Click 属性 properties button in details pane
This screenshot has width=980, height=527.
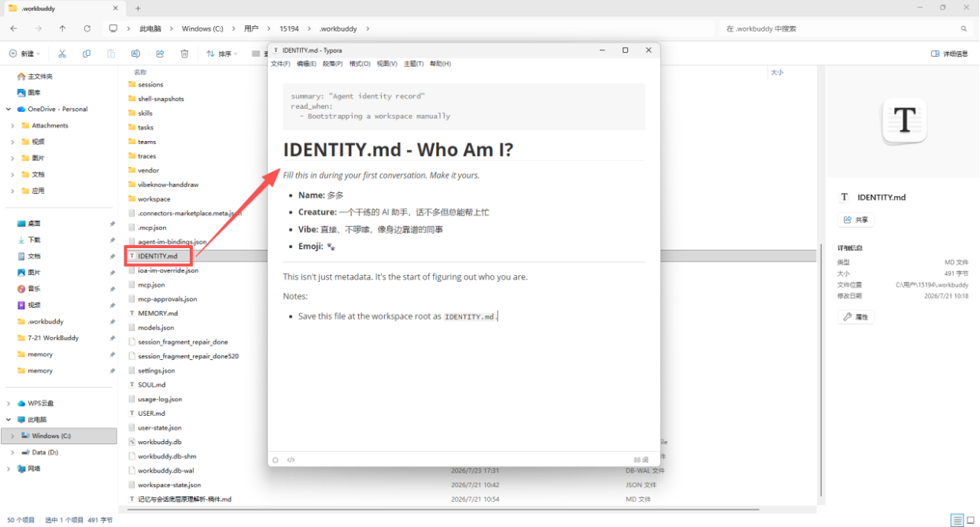(856, 317)
